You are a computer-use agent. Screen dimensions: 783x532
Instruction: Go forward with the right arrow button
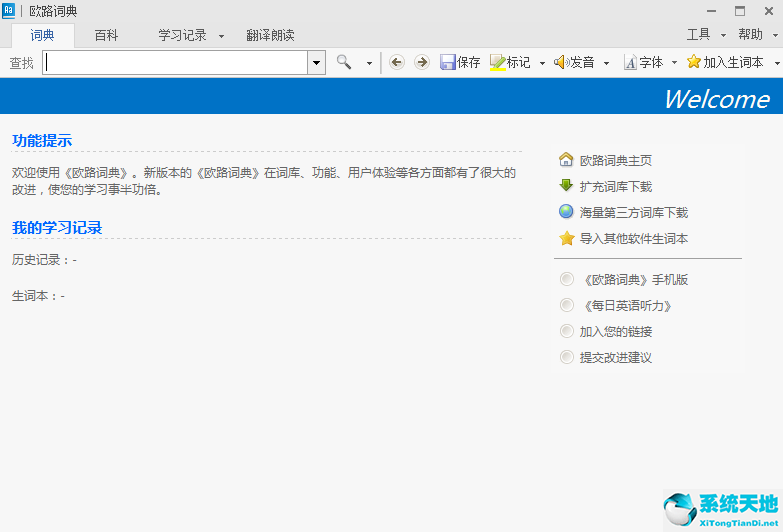click(x=422, y=62)
